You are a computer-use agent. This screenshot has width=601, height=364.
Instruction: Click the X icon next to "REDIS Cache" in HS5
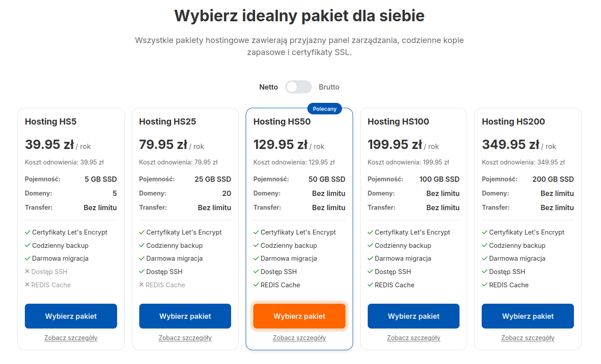tap(27, 285)
